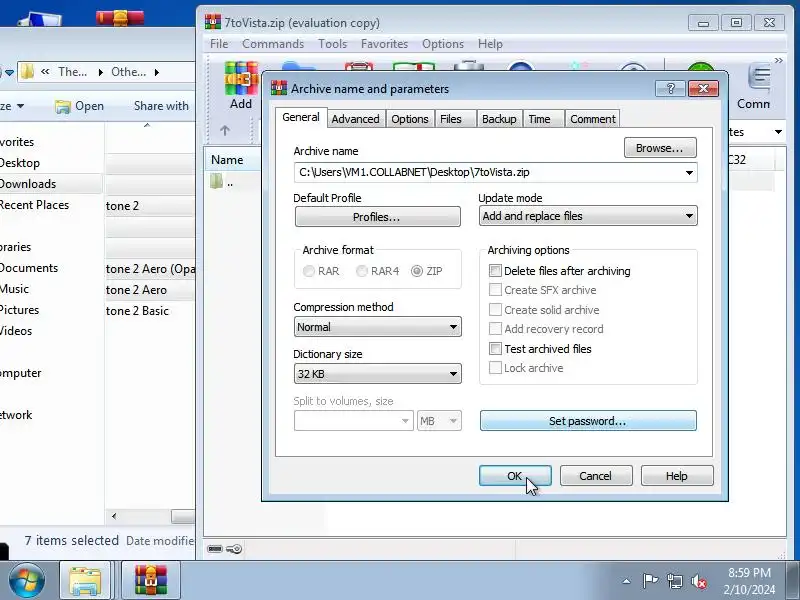Click the folder icon in Explorer address bar
800x600 pixels.
coord(28,72)
